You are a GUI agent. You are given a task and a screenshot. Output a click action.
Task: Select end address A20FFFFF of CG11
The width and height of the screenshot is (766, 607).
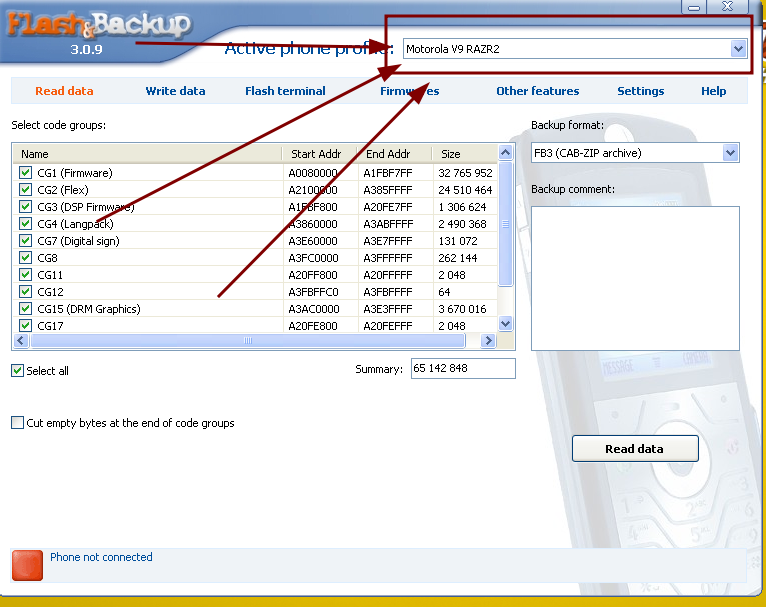click(x=388, y=275)
